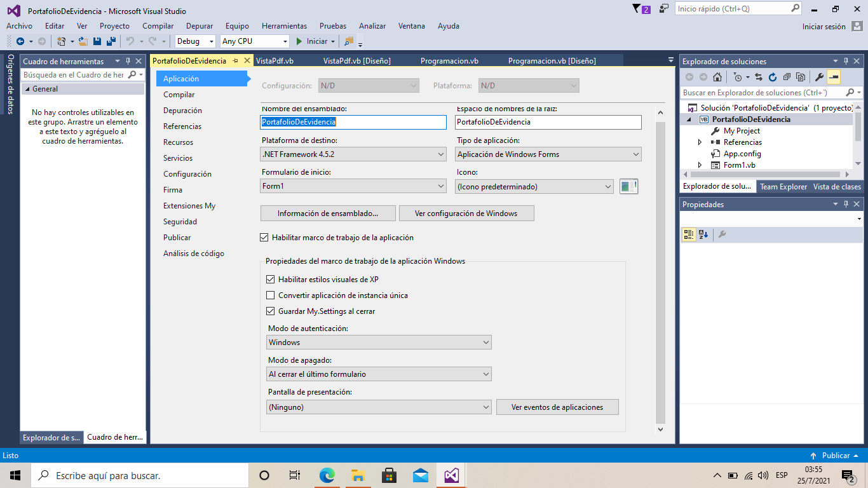Click the Open File folder icon
Screen dimensions: 868x488
click(x=83, y=41)
